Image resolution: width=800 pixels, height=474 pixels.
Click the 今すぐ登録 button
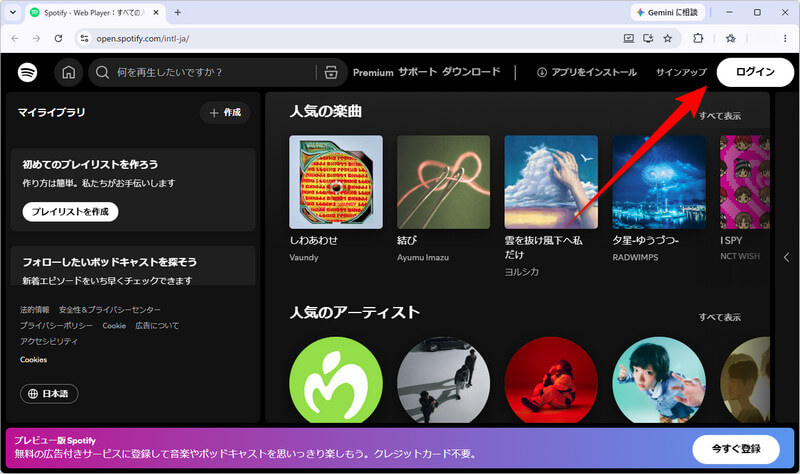(736, 449)
